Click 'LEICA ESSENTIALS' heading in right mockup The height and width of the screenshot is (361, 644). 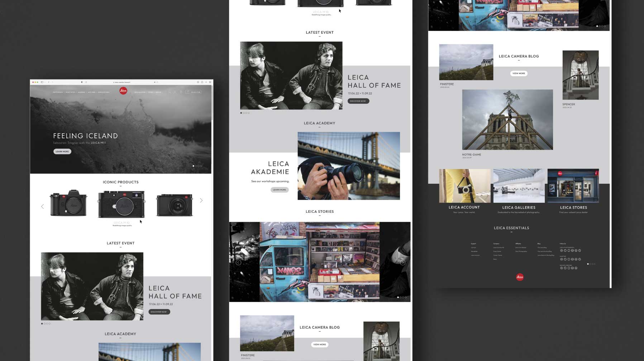pyautogui.click(x=511, y=228)
